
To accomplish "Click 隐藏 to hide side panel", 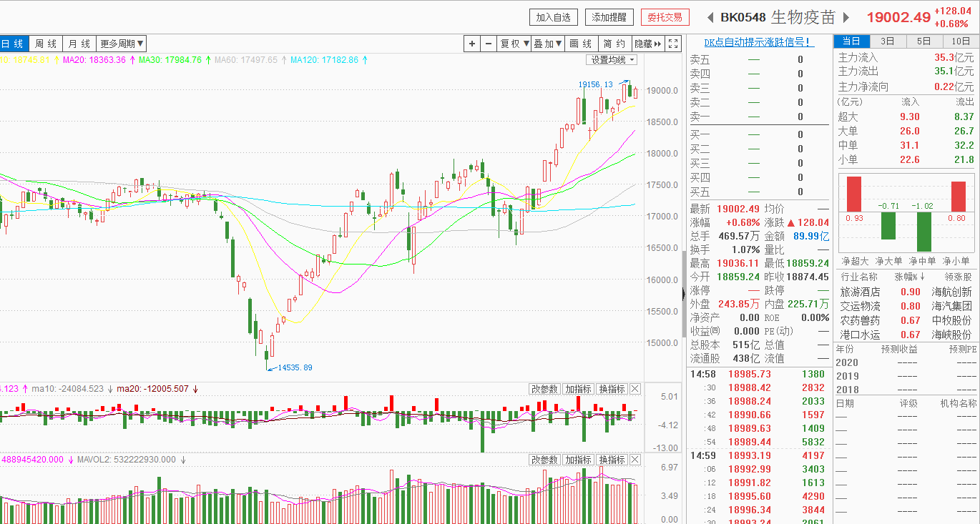I will 649,44.
